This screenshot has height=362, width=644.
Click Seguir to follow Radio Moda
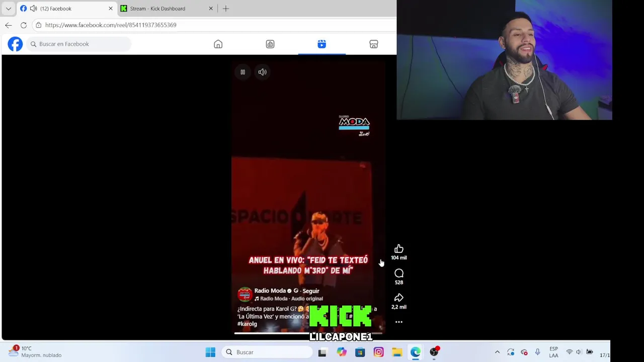coord(311,291)
